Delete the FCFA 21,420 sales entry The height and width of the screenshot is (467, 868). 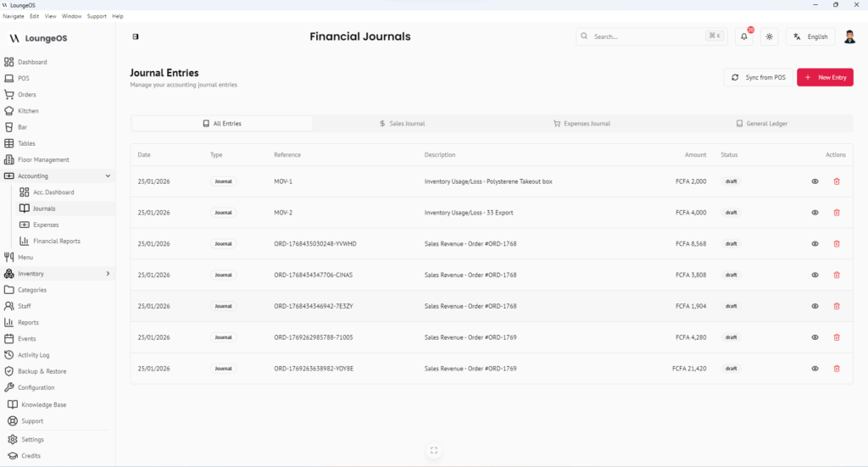837,369
